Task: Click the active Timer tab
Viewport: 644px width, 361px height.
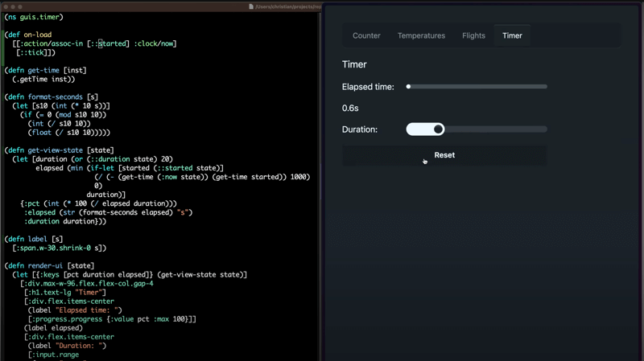Action: (x=512, y=35)
